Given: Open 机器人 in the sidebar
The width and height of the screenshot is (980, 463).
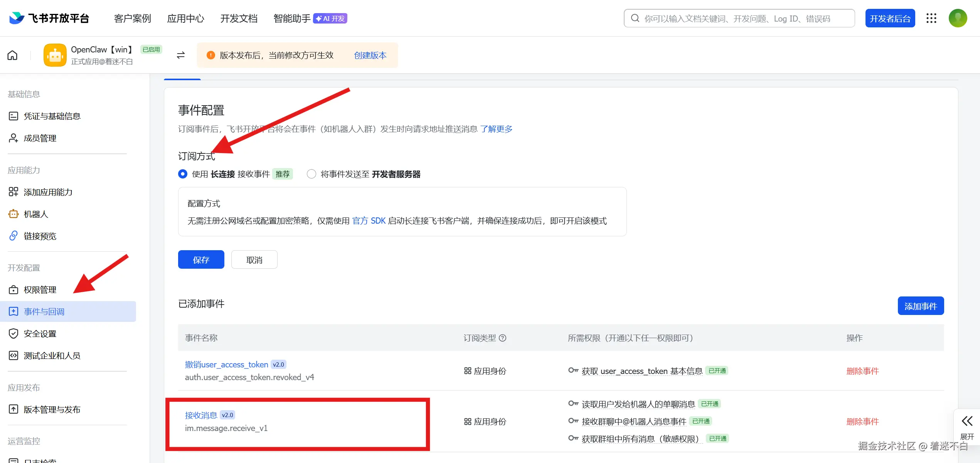Looking at the screenshot, I should (36, 214).
